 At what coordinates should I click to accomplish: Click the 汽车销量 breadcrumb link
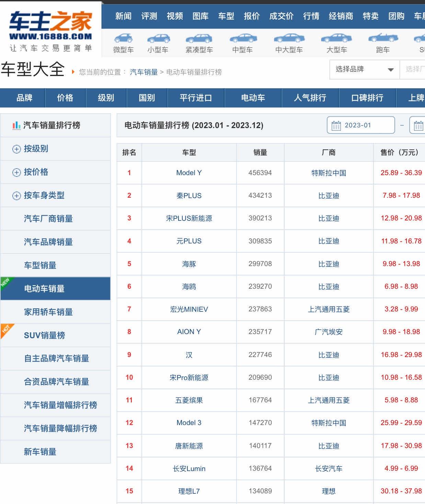[x=143, y=72]
